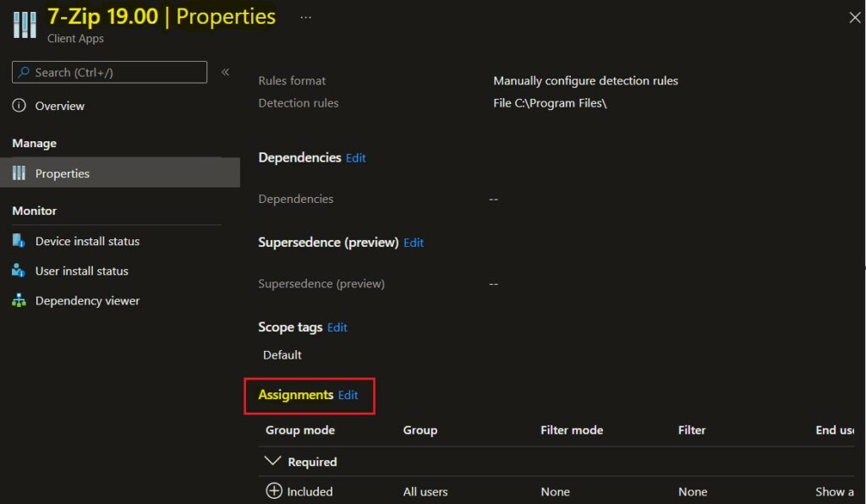The image size is (866, 504).
Task: Open Device install status
Action: [87, 241]
